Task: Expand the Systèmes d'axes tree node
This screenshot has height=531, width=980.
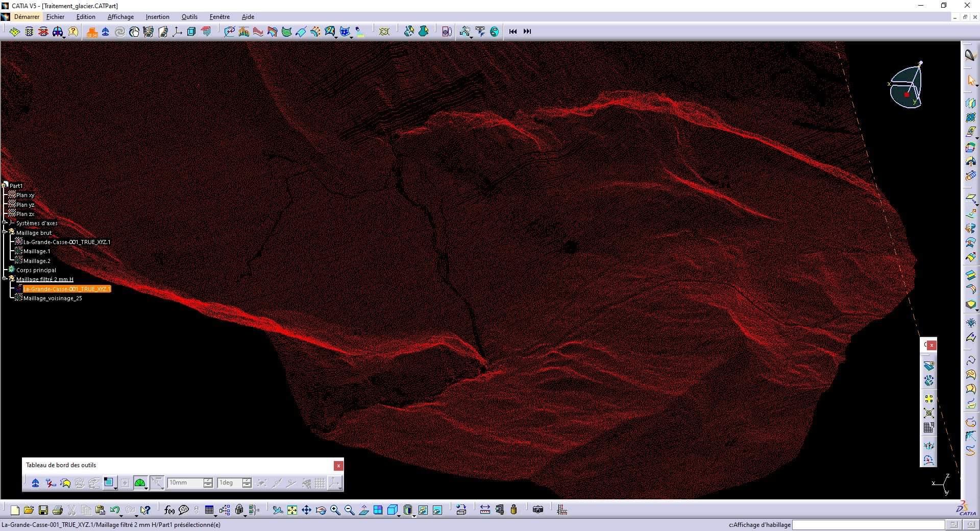Action: pos(5,223)
